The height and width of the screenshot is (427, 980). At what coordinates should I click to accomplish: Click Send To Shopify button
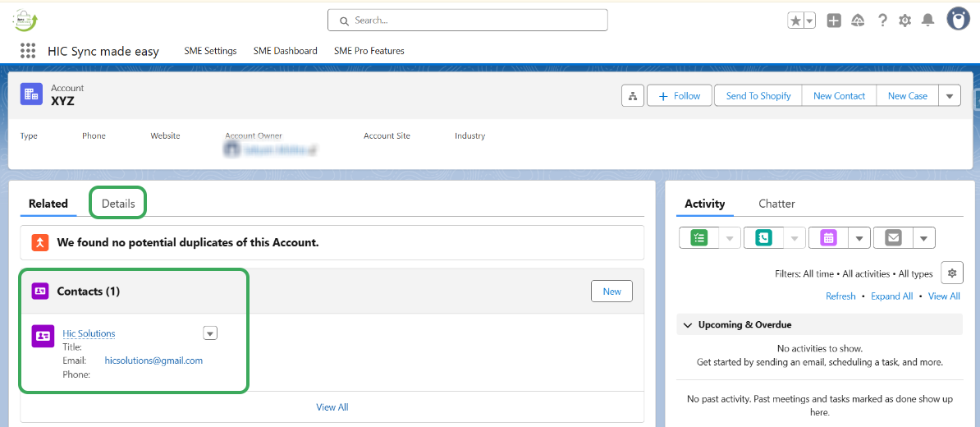click(758, 96)
